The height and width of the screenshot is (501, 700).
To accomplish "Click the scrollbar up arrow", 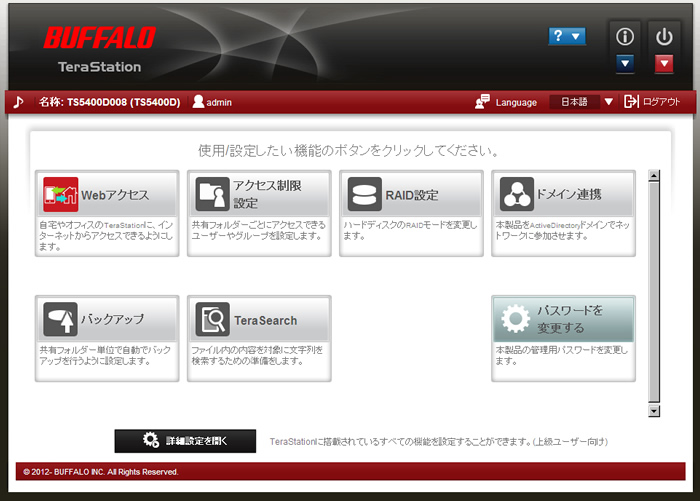I will pos(654,175).
